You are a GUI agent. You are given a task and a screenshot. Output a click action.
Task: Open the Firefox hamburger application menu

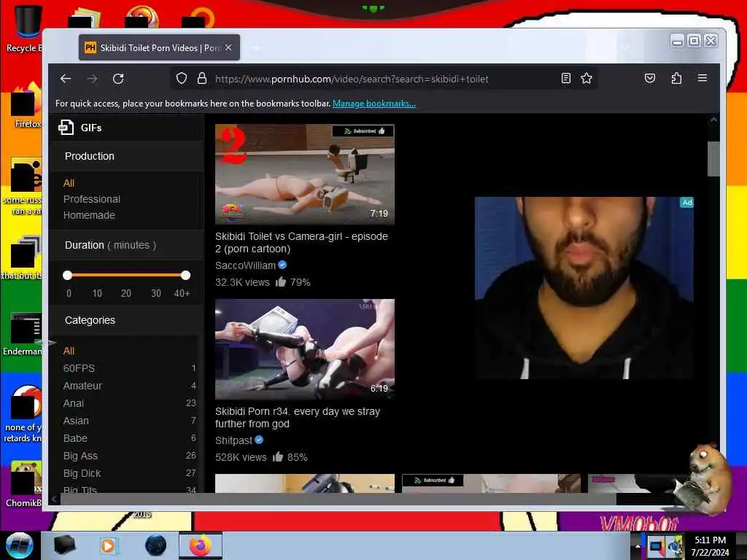tap(703, 78)
